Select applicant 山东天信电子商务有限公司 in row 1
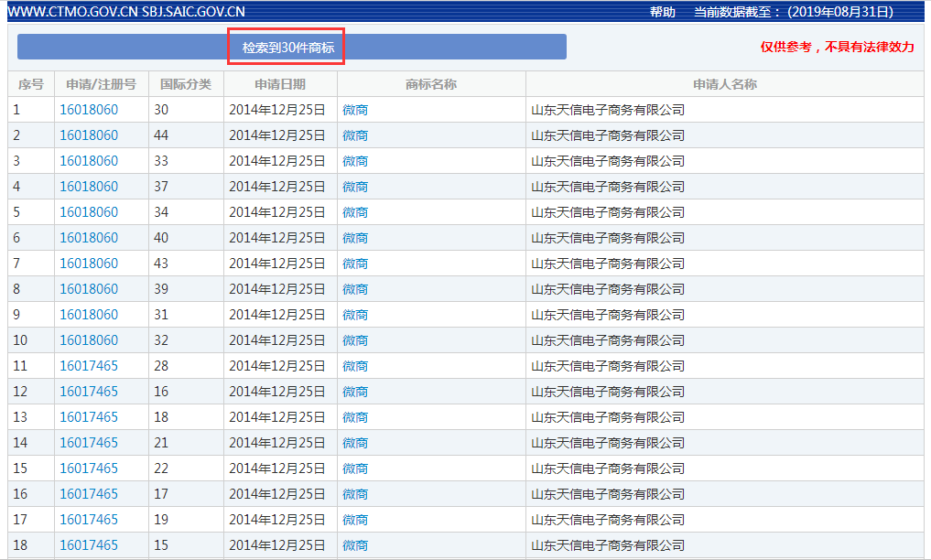 pyautogui.click(x=608, y=110)
